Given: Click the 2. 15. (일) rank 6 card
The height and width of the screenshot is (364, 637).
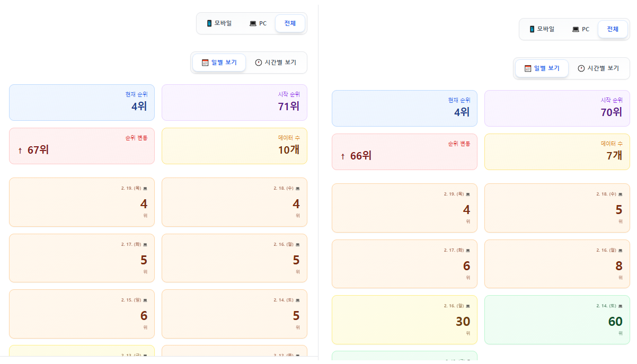Looking at the screenshot, I should (x=82, y=314).
